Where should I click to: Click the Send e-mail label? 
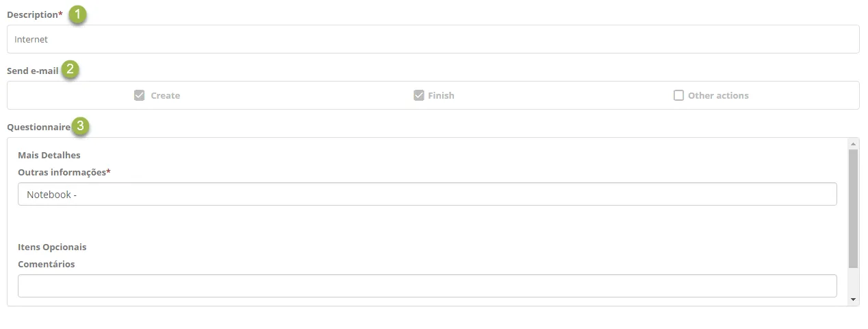[32, 71]
